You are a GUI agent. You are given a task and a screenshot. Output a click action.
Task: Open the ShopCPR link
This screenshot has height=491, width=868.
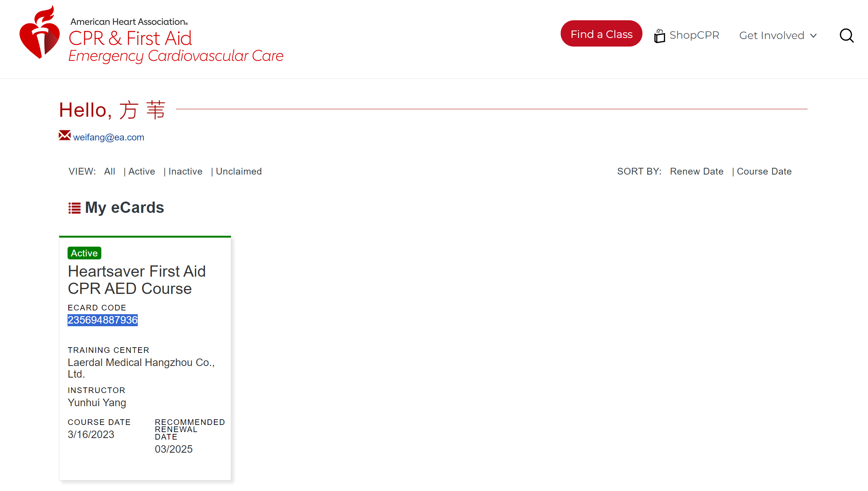pos(687,35)
